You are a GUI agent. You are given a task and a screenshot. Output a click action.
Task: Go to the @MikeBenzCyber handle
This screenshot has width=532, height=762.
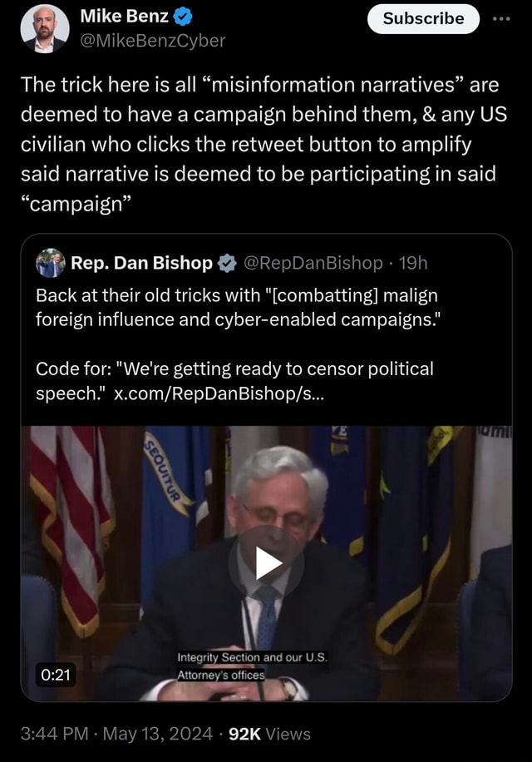pos(152,39)
